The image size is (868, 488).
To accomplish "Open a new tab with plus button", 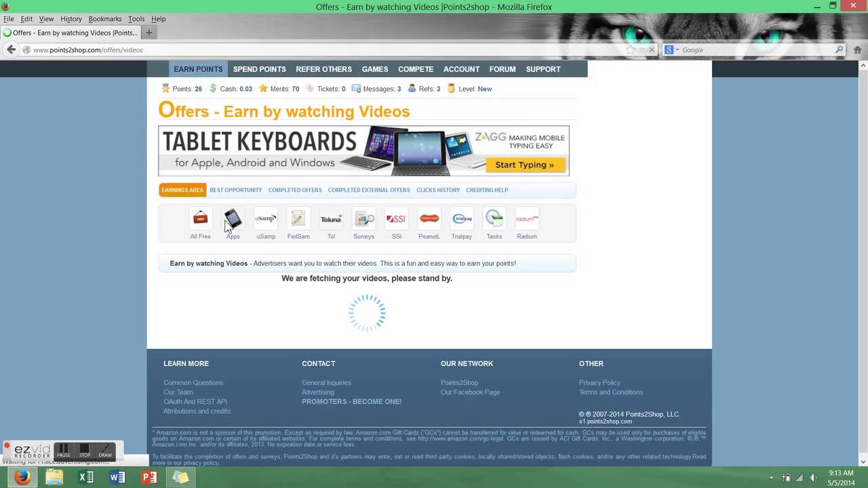I will pos(149,33).
